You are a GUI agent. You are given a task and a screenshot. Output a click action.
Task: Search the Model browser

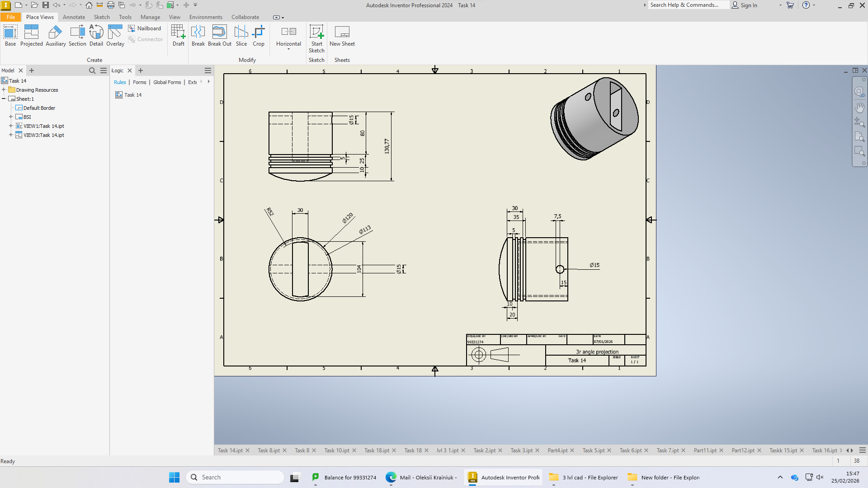[92, 70]
